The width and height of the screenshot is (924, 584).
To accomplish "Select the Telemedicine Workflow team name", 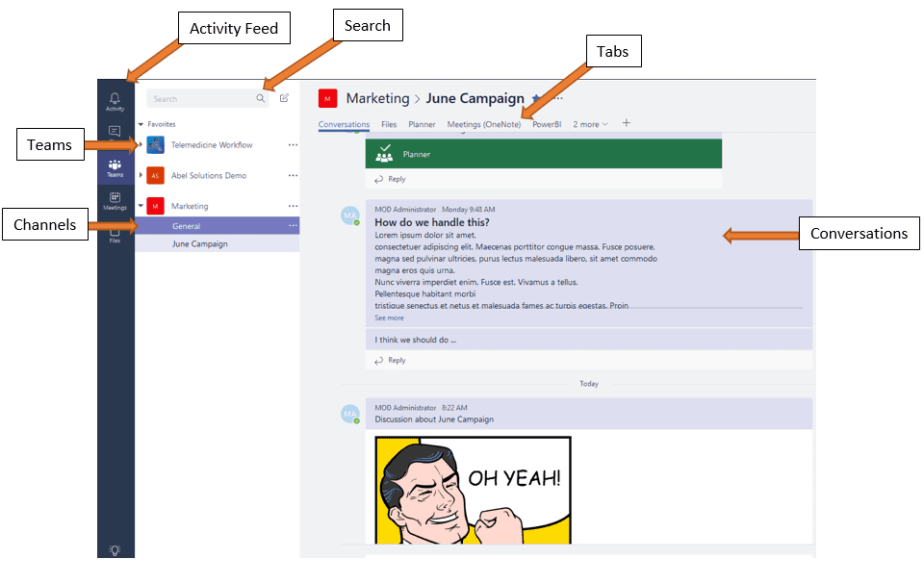I will 212,145.
